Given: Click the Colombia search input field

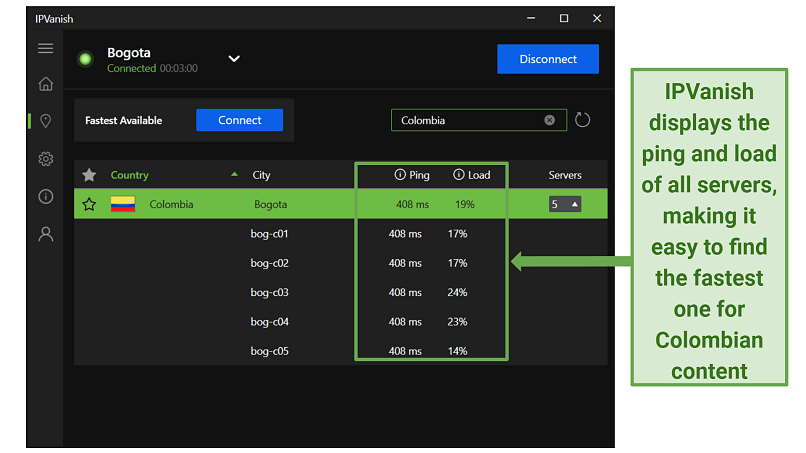Looking at the screenshot, I should 479,120.
